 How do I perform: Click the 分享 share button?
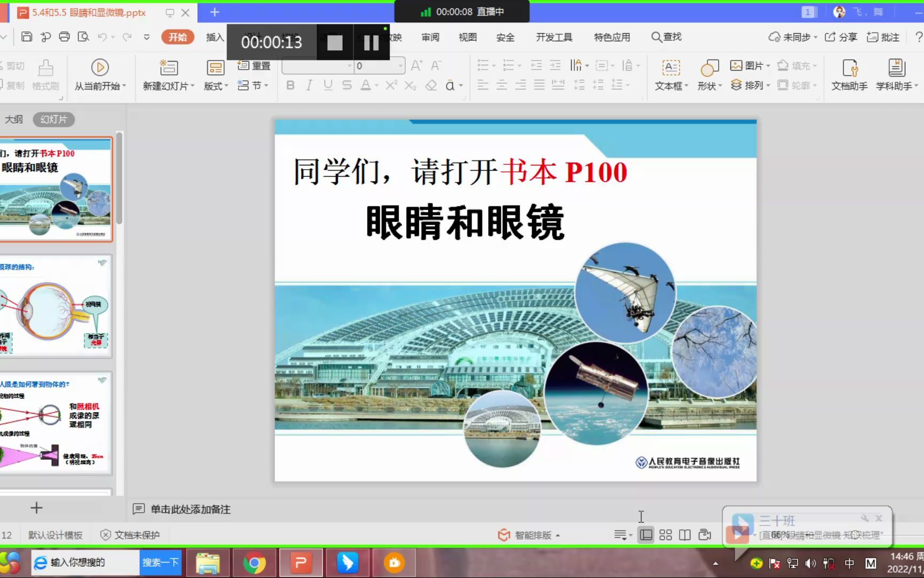coord(841,37)
